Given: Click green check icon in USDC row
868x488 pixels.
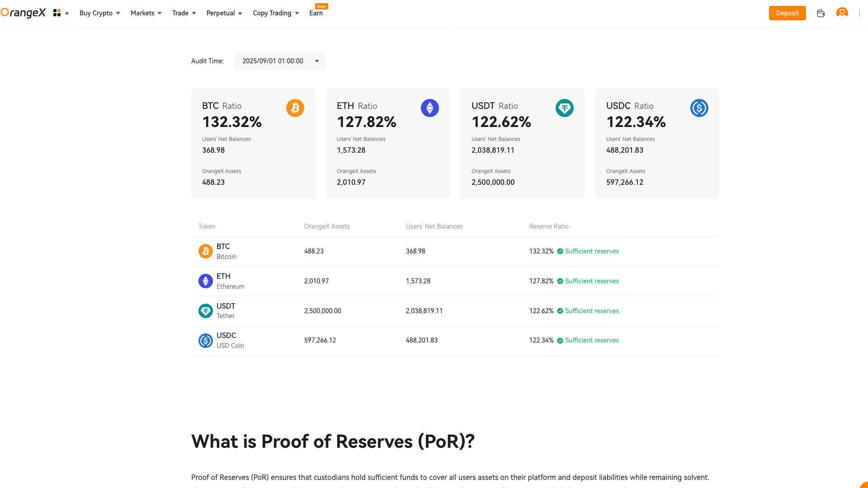Looking at the screenshot, I should tap(560, 340).
